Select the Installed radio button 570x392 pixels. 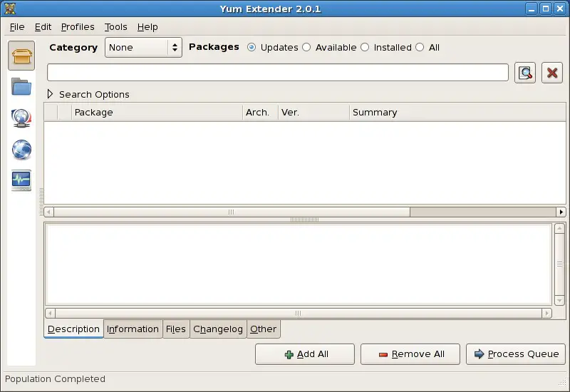pos(386,47)
